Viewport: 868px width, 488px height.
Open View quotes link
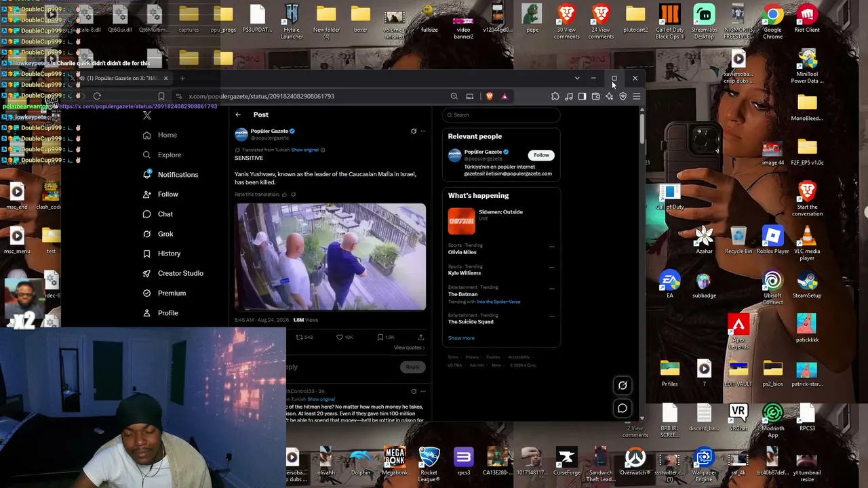tap(409, 348)
